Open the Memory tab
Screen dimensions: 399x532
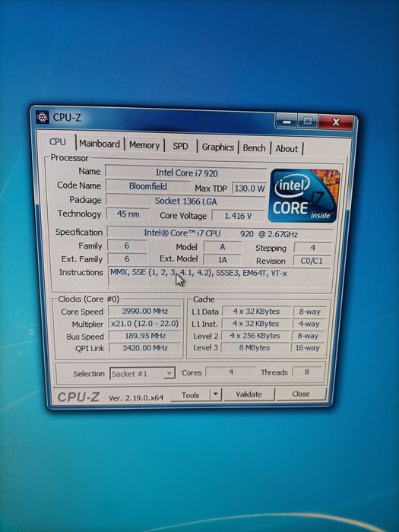pos(144,145)
